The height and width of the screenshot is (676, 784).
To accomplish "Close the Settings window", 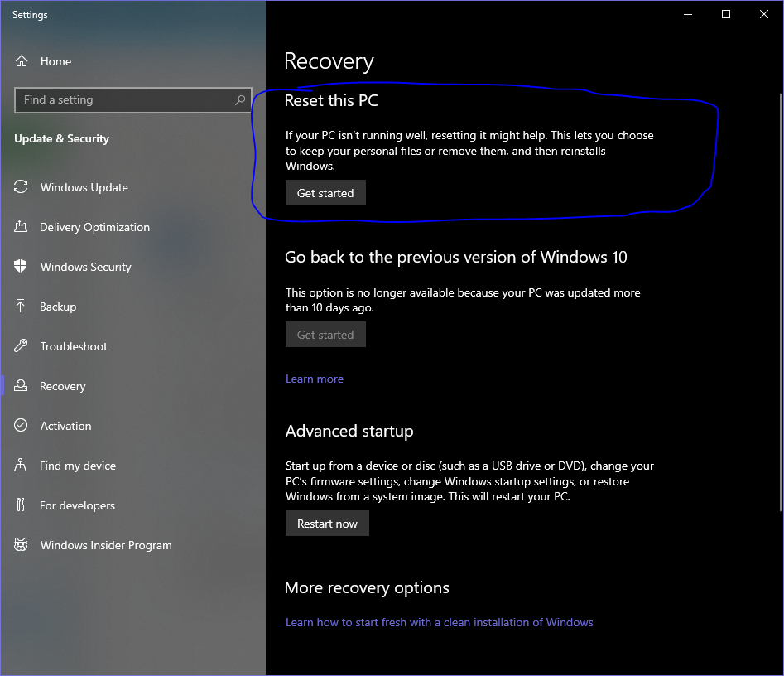I will click(764, 14).
